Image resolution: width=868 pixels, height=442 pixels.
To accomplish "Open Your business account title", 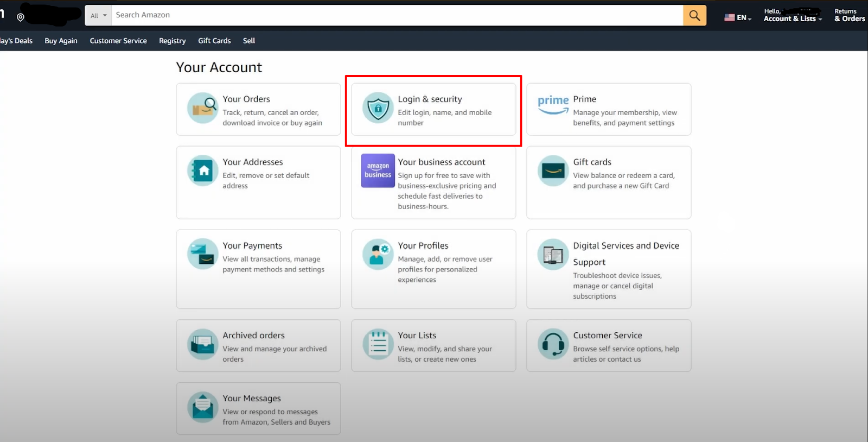I will click(442, 162).
